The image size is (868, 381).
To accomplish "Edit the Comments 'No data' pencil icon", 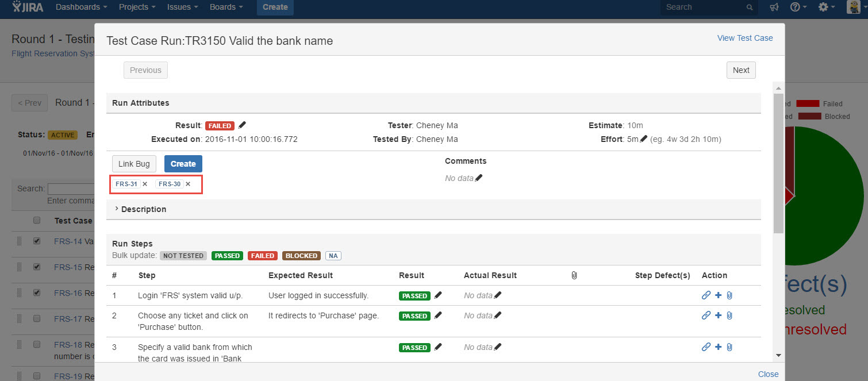I will pos(479,178).
